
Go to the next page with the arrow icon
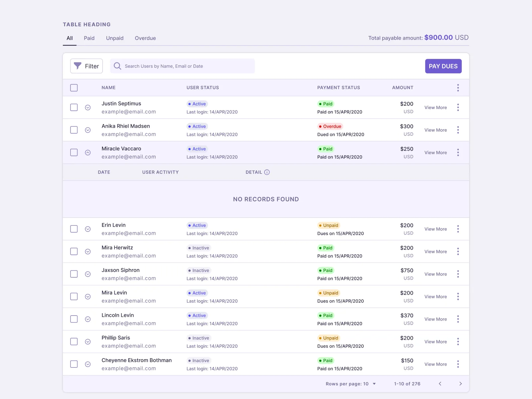click(461, 383)
